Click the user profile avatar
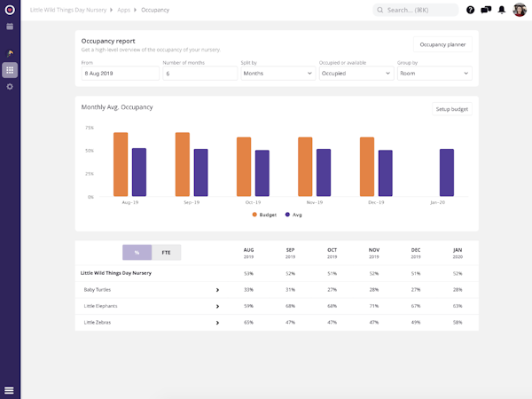This screenshot has width=532, height=399. pyautogui.click(x=520, y=10)
